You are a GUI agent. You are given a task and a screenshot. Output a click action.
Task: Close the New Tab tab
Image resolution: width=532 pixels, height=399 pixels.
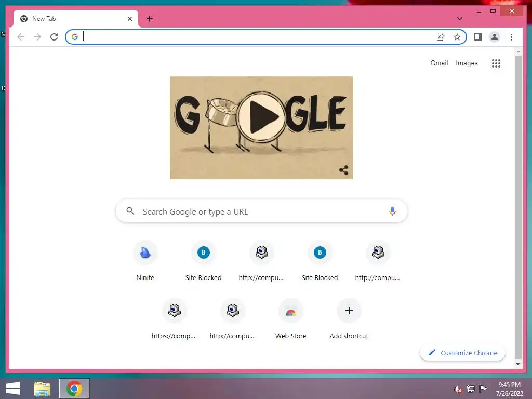[129, 19]
